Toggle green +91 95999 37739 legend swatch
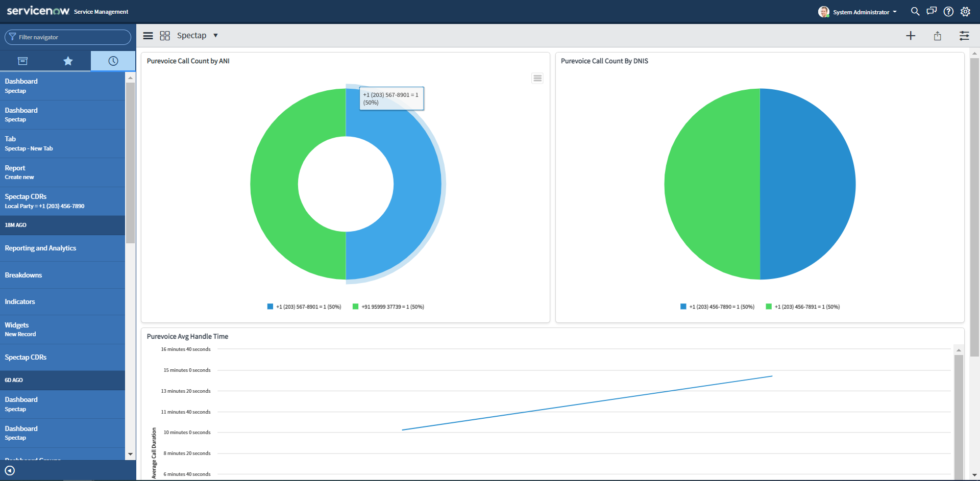This screenshot has width=980, height=481. pos(355,307)
